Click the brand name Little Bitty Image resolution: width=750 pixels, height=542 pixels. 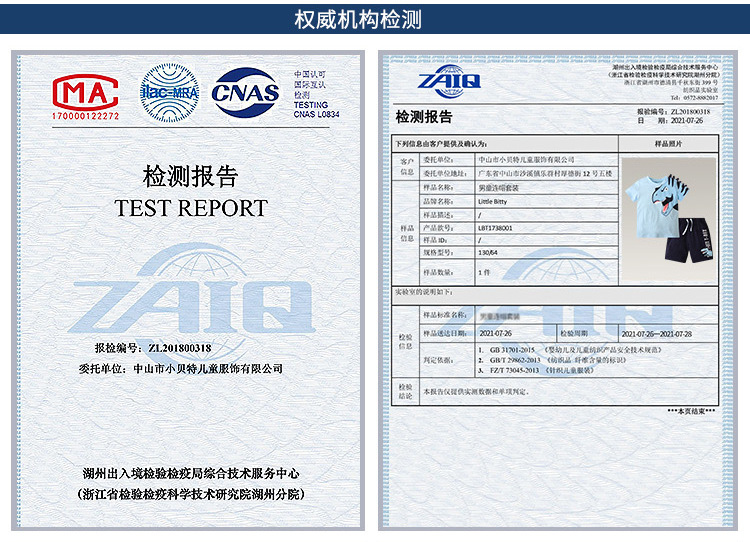pyautogui.click(x=492, y=201)
